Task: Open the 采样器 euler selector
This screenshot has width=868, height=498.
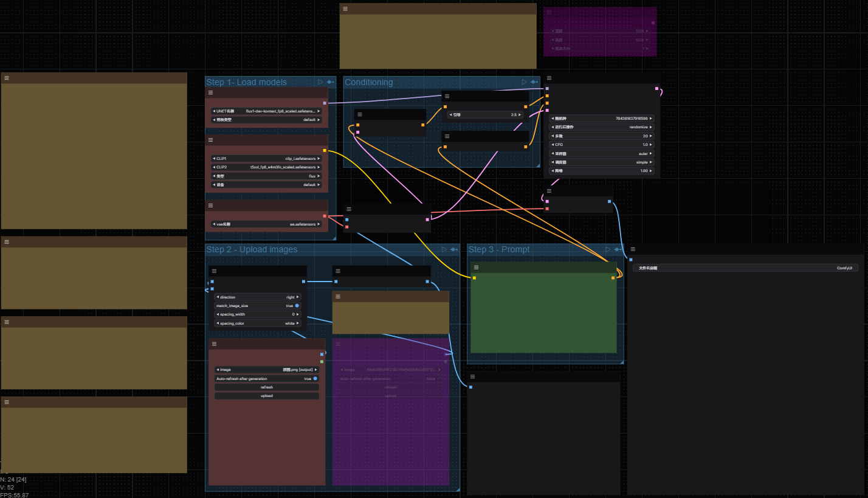Action: 602,154
